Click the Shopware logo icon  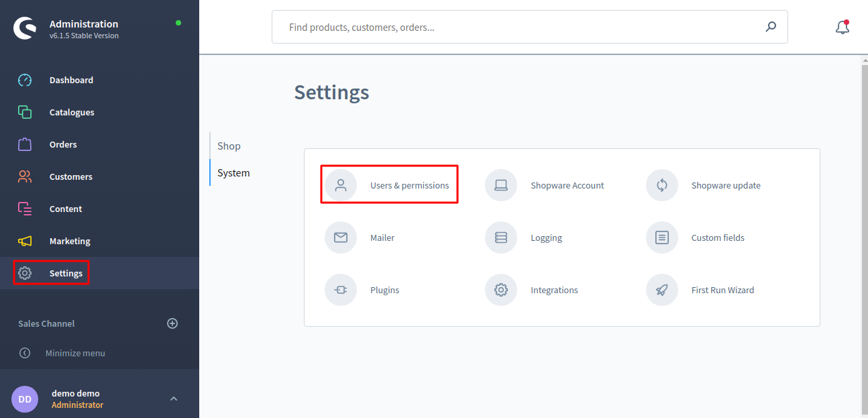(x=25, y=28)
